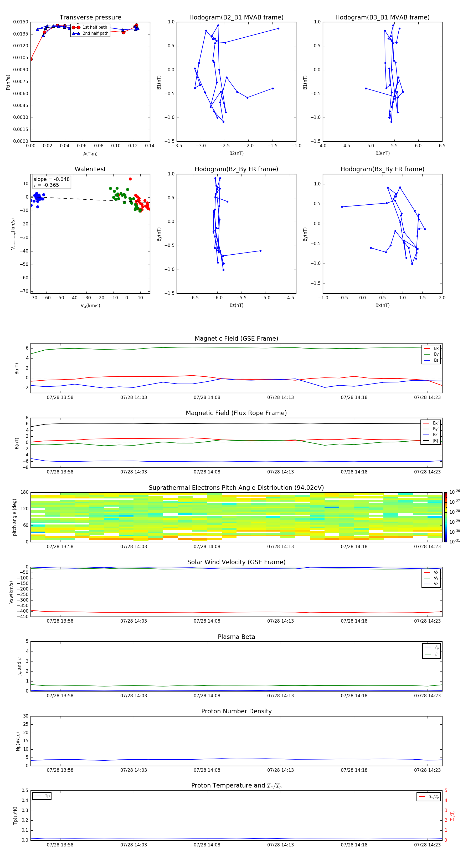Select "Bx" in the GSE magnetic field legend
This screenshot has width=473, height=868.
(x=431, y=349)
